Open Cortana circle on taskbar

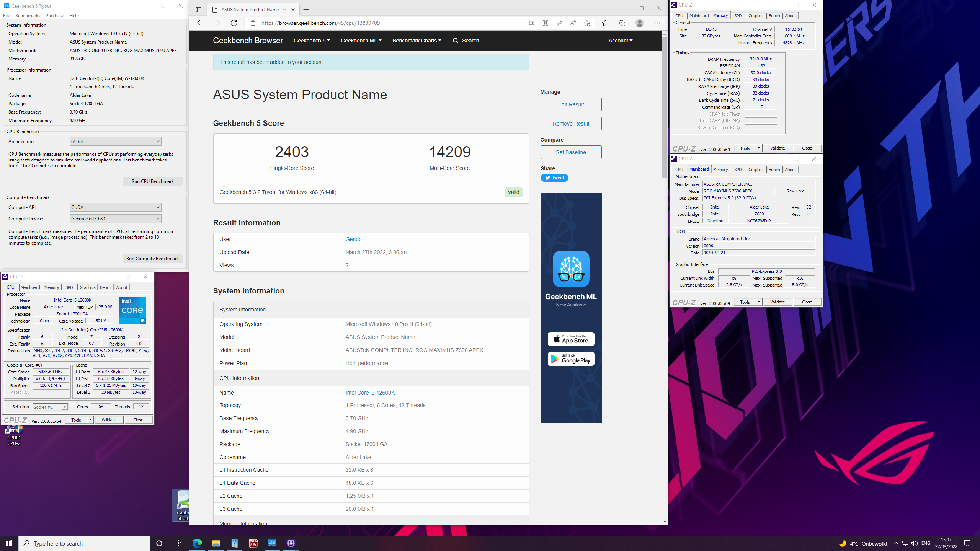[159, 543]
